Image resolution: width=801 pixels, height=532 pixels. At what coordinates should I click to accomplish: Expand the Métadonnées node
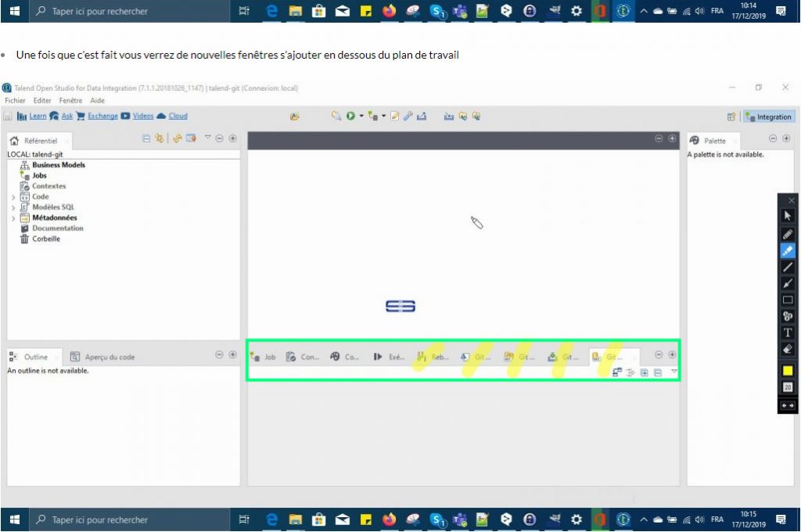13,218
